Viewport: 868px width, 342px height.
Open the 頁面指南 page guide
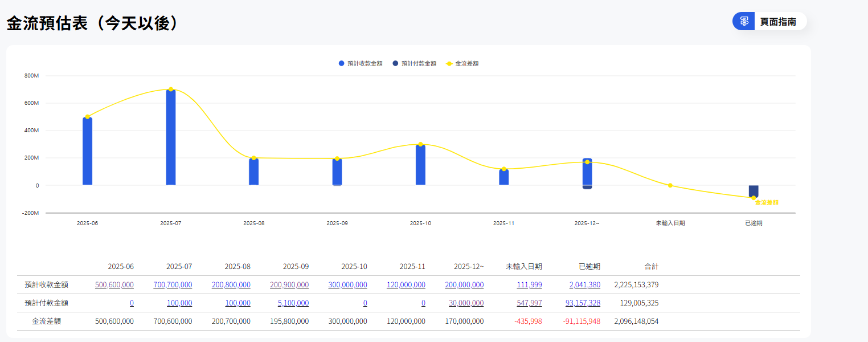(x=769, y=22)
